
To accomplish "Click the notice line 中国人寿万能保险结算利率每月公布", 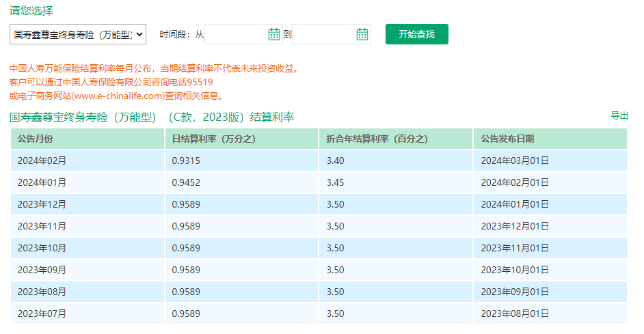I will tap(154, 68).
